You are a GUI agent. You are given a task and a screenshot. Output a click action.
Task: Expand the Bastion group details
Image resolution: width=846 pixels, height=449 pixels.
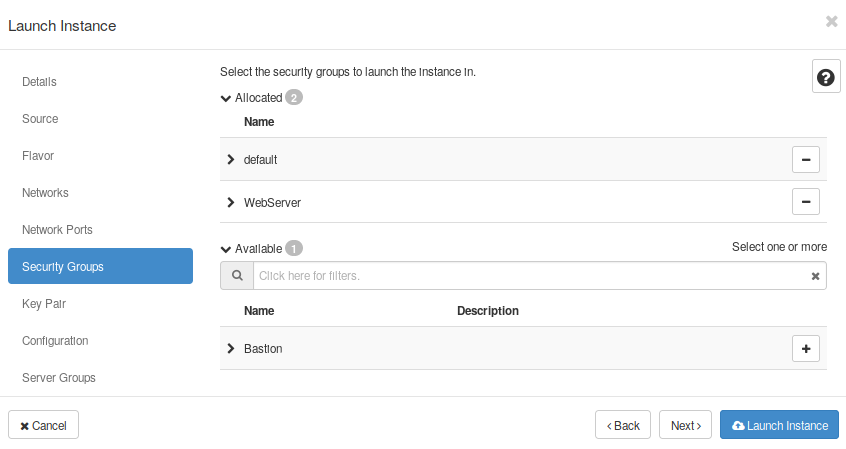[x=231, y=349]
